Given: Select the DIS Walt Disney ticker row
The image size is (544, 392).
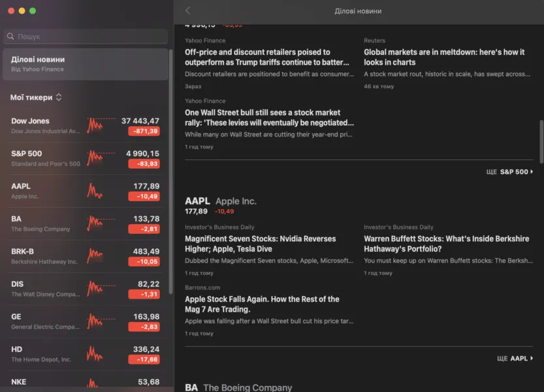Looking at the screenshot, I should (86, 289).
